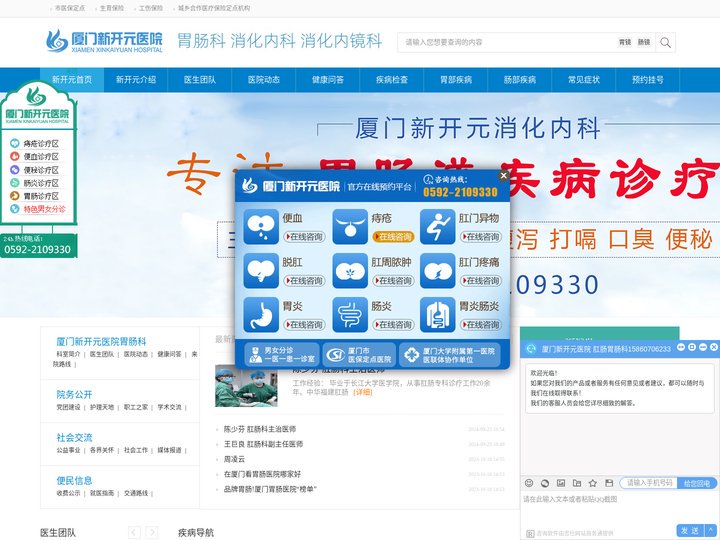Open the 常见症状 nav tab
720x540 pixels.
[x=584, y=79]
